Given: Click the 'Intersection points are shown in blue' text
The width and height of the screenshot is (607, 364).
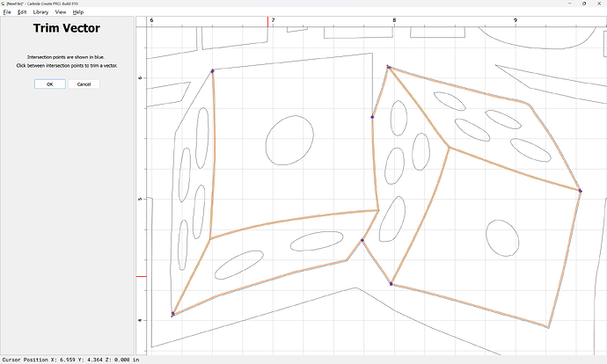Looking at the screenshot, I should [66, 57].
